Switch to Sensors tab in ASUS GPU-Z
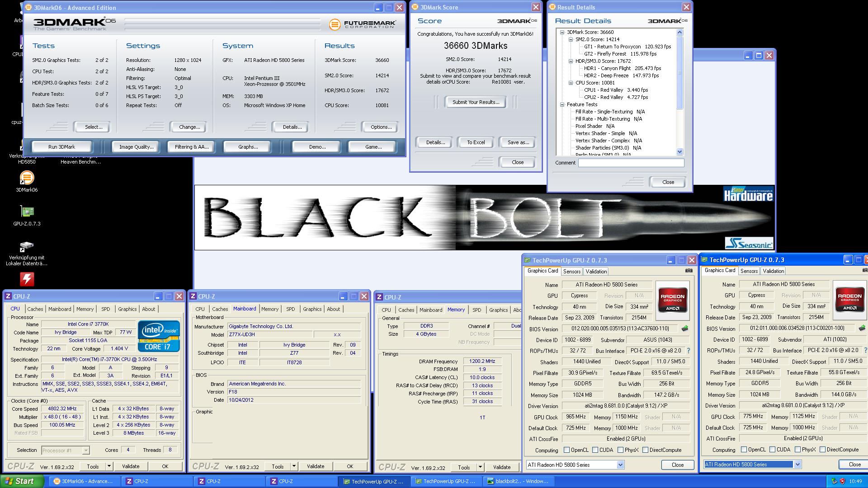The width and height of the screenshot is (868, 488). pyautogui.click(x=572, y=272)
